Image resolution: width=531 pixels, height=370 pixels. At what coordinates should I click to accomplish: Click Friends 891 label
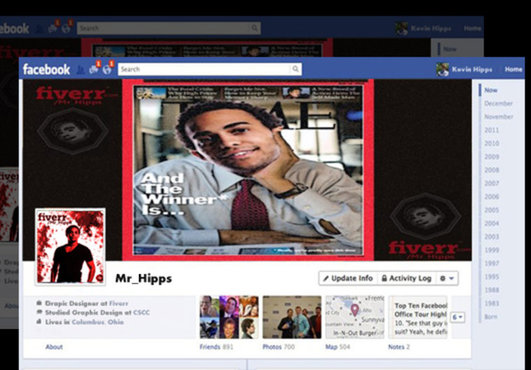click(x=216, y=347)
